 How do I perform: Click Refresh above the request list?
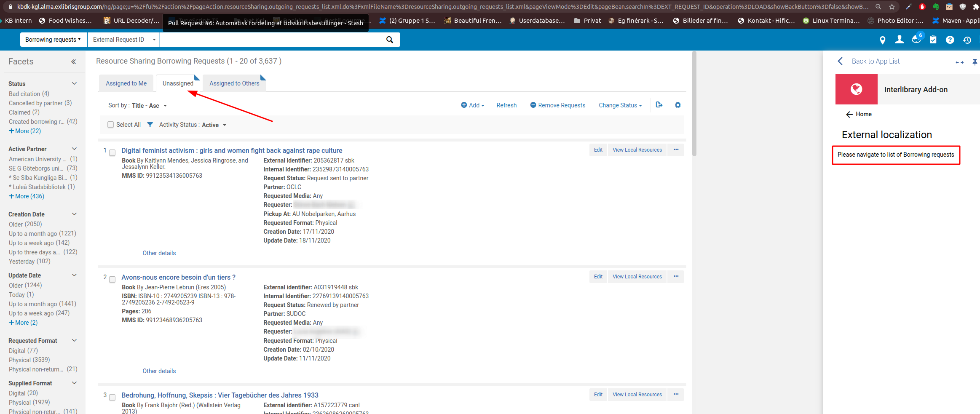pos(506,105)
